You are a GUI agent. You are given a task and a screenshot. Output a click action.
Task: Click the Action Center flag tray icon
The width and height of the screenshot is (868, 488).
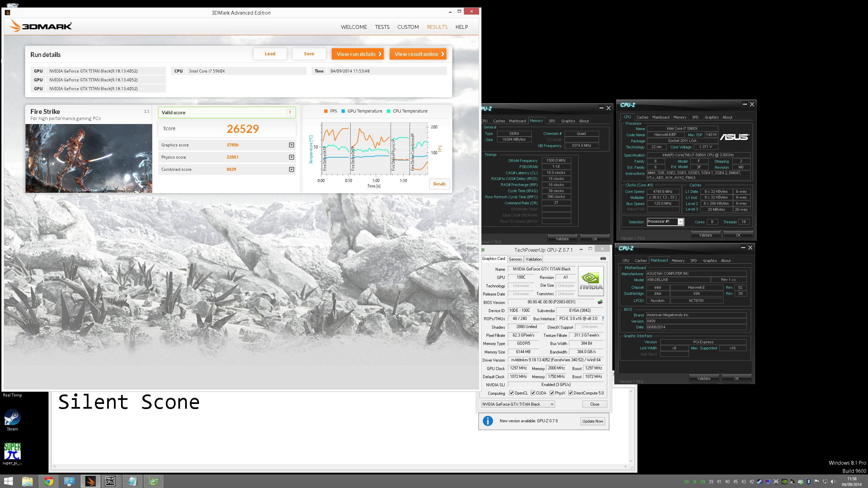point(817,482)
